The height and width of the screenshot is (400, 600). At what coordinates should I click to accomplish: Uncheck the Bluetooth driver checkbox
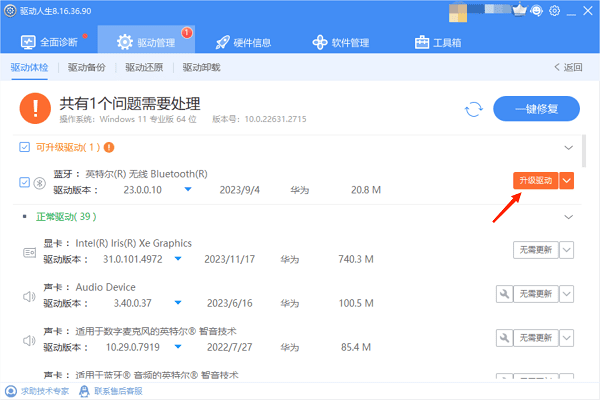coord(25,182)
